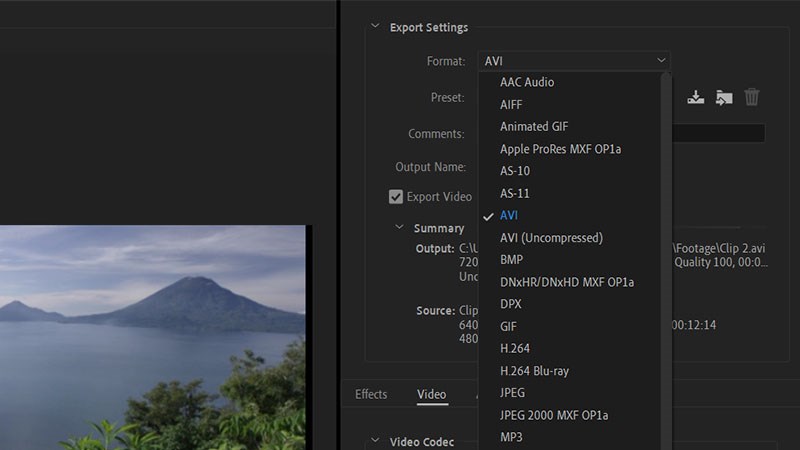Collapse the Summary section
This screenshot has height=450, width=800.
(x=400, y=228)
